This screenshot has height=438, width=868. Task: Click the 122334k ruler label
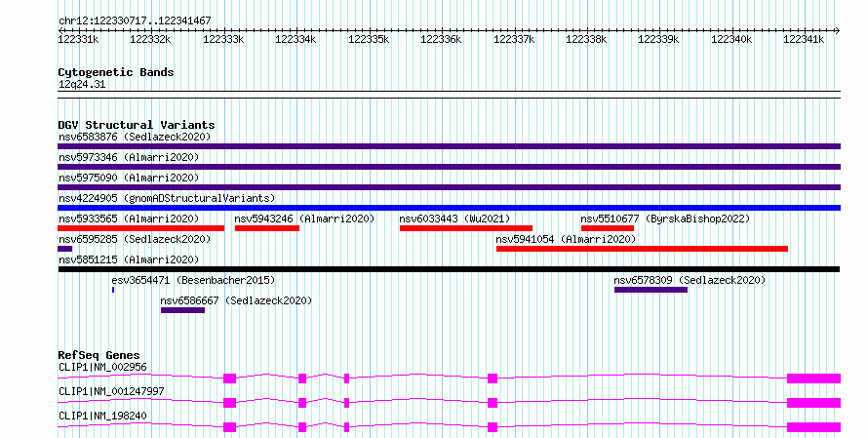296,39
